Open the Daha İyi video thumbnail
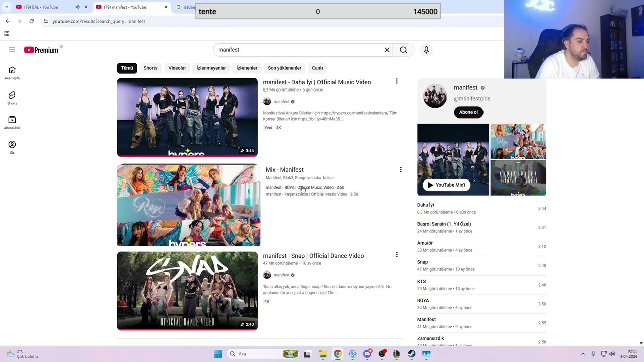This screenshot has width=644, height=362. 187,117
